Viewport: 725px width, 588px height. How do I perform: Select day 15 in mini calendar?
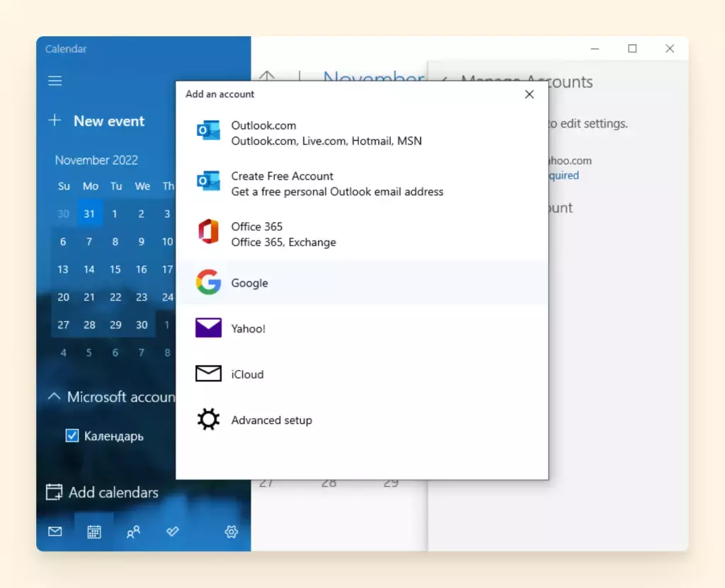tap(115, 270)
